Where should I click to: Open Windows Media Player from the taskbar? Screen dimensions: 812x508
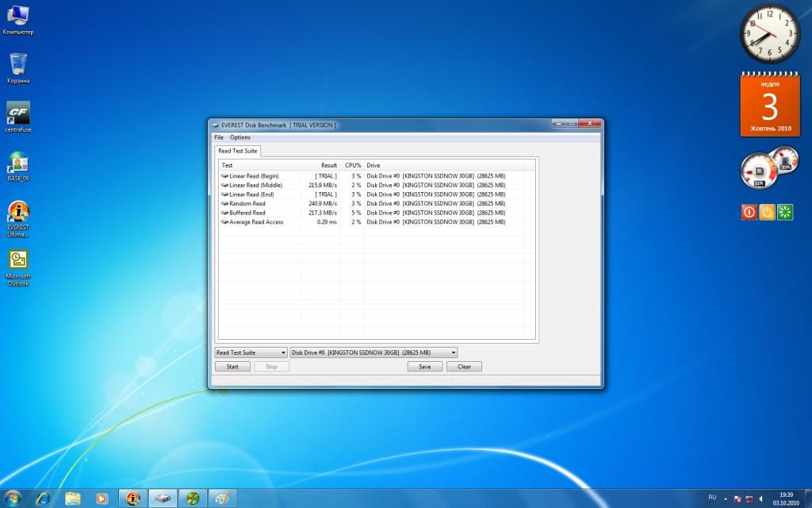pyautogui.click(x=101, y=498)
